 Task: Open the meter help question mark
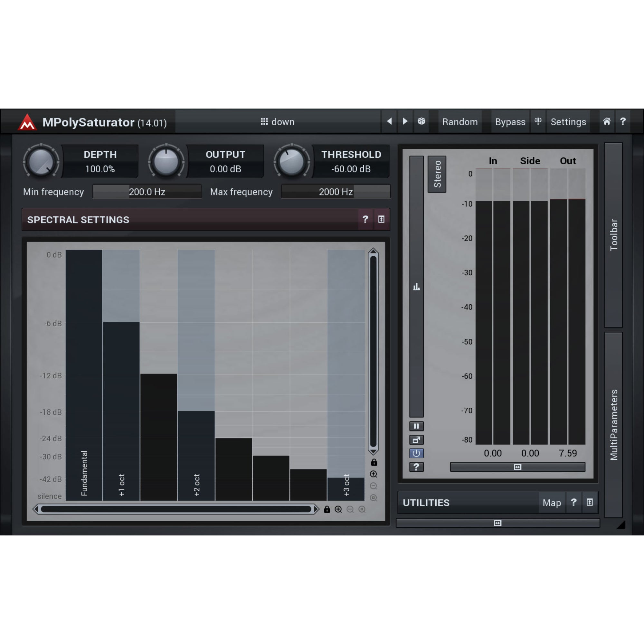[416, 467]
